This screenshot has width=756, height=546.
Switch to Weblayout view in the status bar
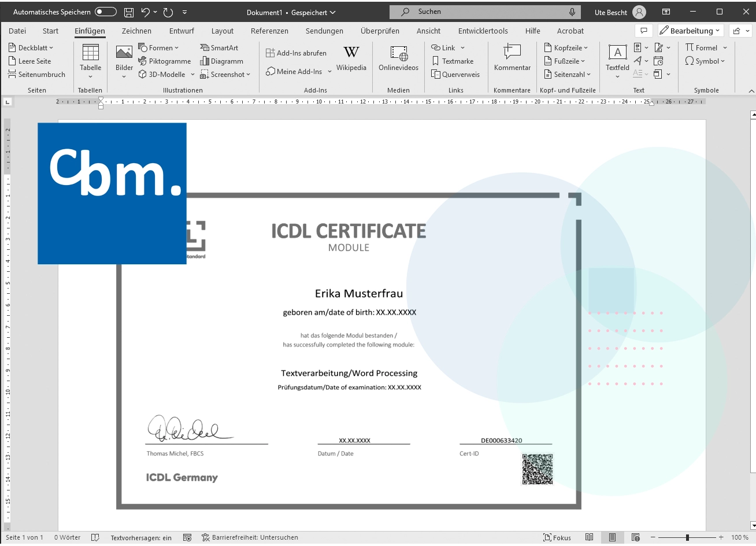[636, 537]
